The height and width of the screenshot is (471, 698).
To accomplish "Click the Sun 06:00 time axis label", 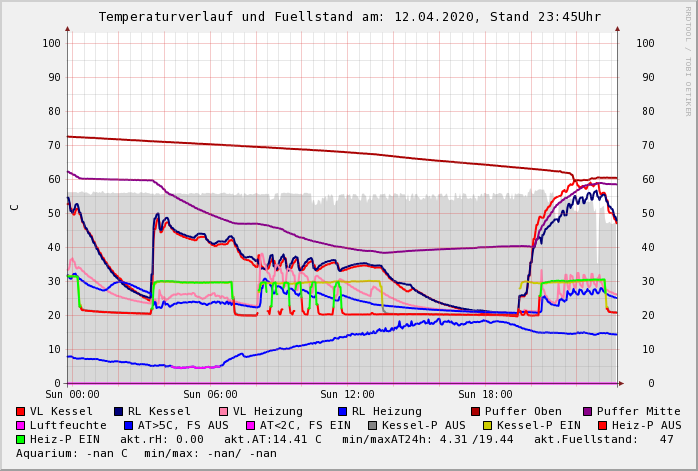I will pyautogui.click(x=210, y=395).
